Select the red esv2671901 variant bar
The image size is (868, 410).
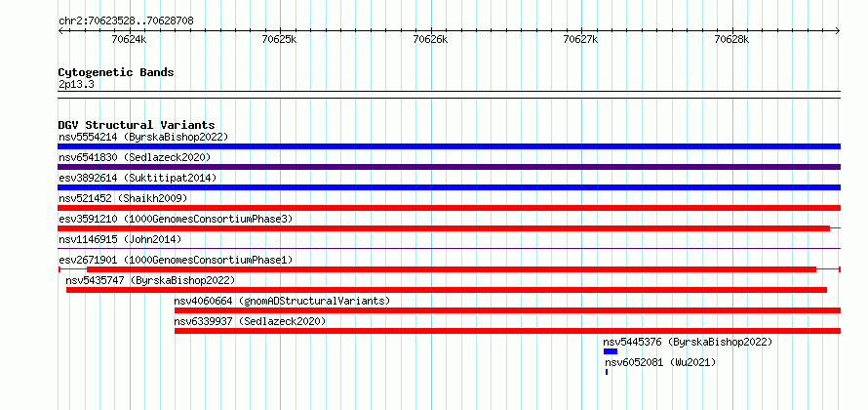452,269
